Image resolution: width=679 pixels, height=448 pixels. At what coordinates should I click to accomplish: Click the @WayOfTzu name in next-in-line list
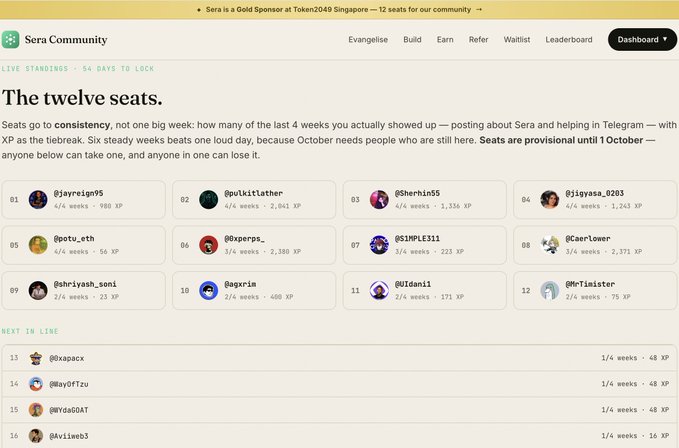[69, 384]
